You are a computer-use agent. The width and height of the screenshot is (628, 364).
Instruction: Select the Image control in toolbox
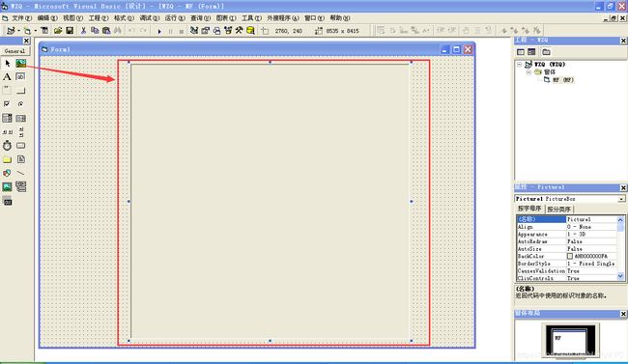[x=7, y=186]
